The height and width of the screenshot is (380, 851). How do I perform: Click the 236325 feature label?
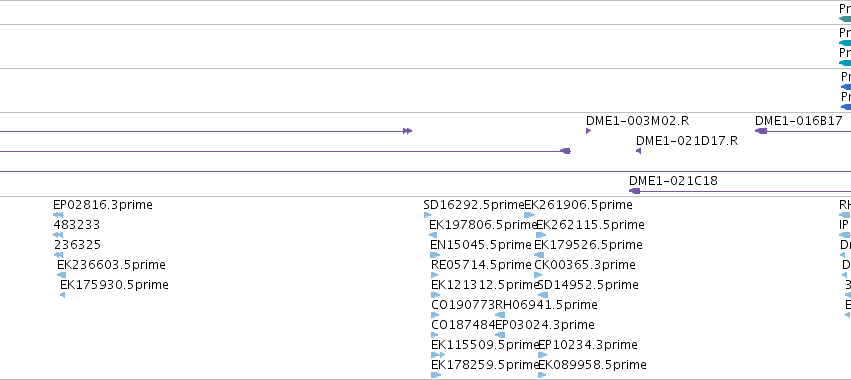coord(77,245)
